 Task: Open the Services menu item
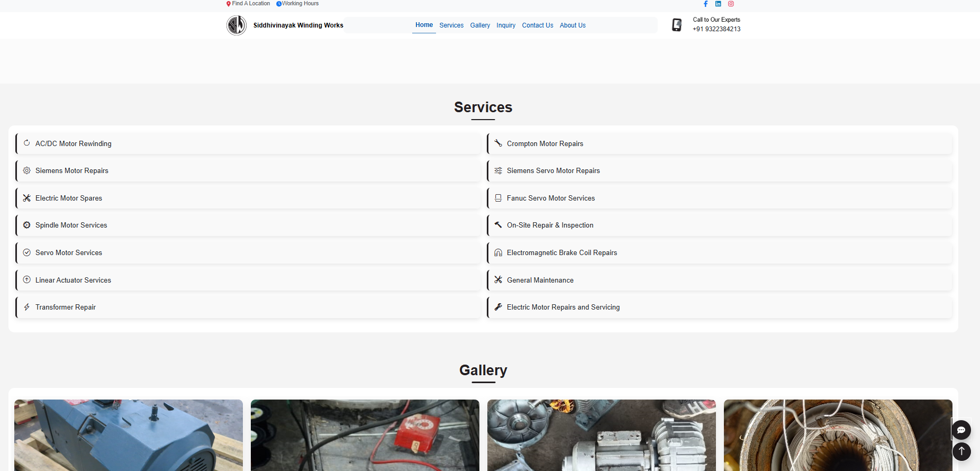pyautogui.click(x=451, y=25)
